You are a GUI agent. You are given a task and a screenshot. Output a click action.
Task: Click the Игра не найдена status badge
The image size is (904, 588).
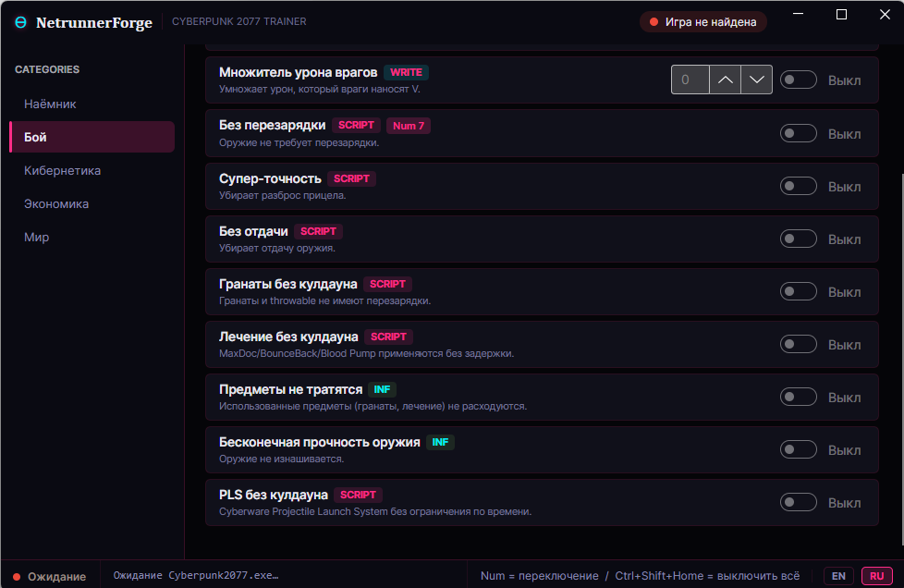(703, 22)
